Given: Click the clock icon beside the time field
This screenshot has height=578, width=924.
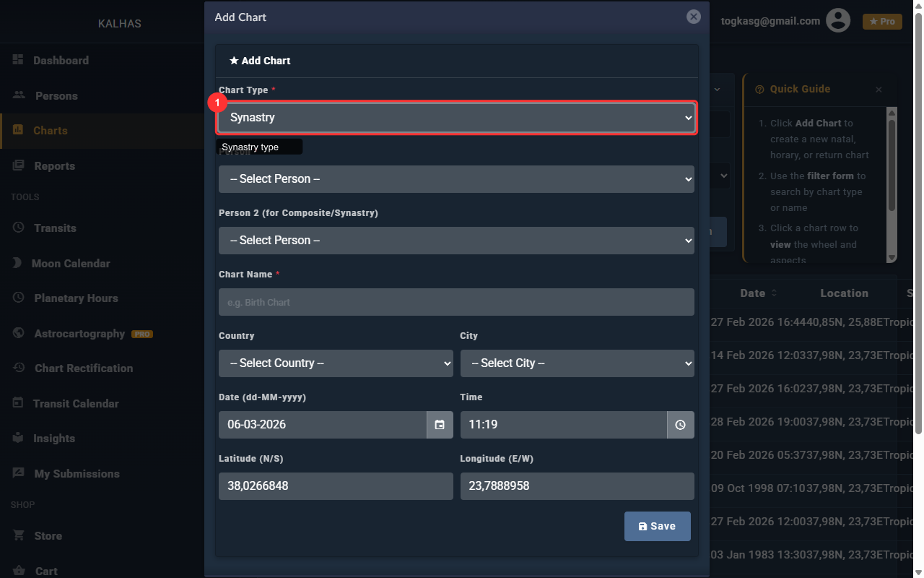Looking at the screenshot, I should [680, 425].
